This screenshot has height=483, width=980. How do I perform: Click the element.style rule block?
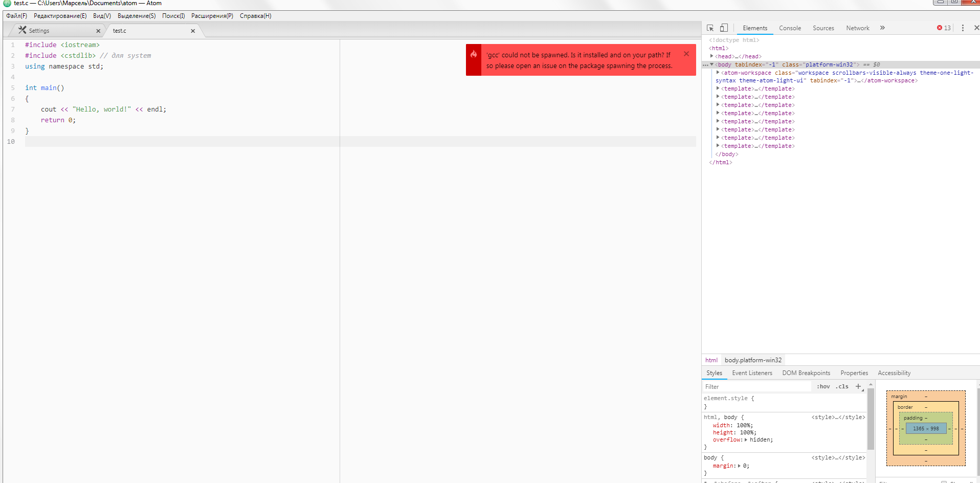pos(785,402)
